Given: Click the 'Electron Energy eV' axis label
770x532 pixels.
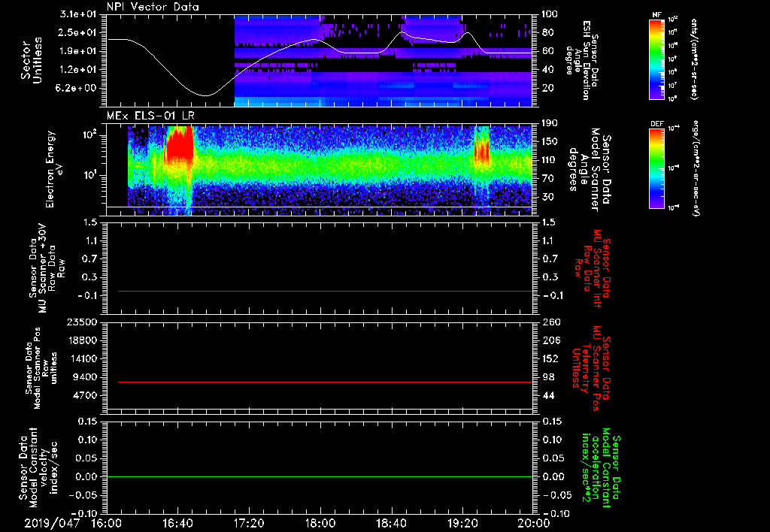Looking at the screenshot, I should (53, 169).
